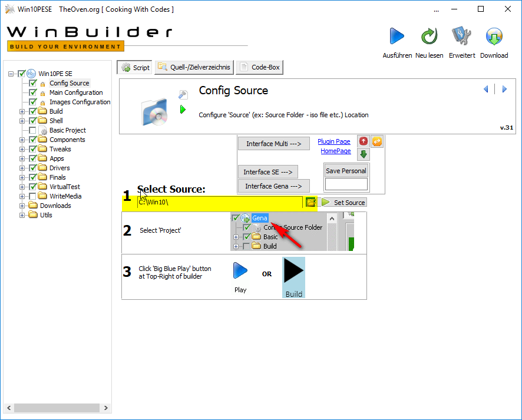The image size is (522, 420).
Task: Go to next script with right blue arrow
Action: click(504, 89)
